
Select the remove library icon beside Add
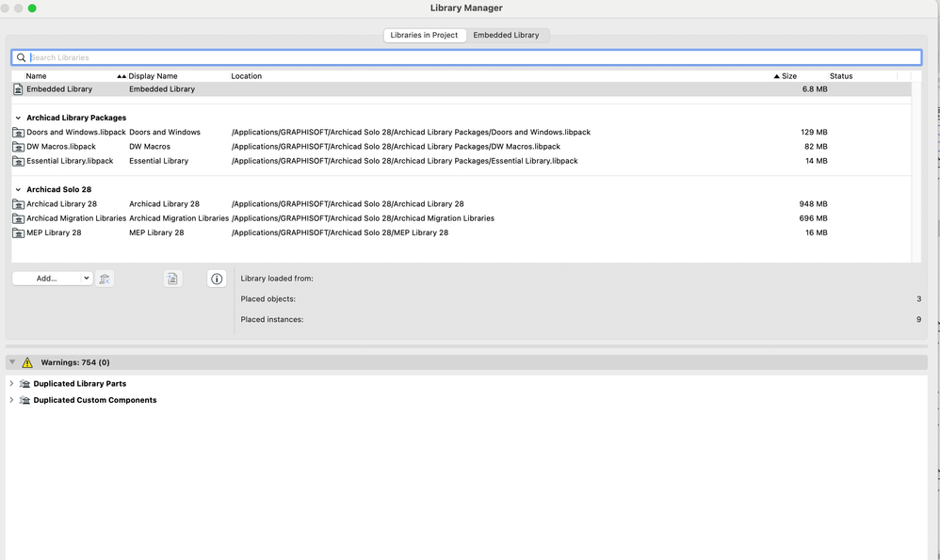point(104,278)
